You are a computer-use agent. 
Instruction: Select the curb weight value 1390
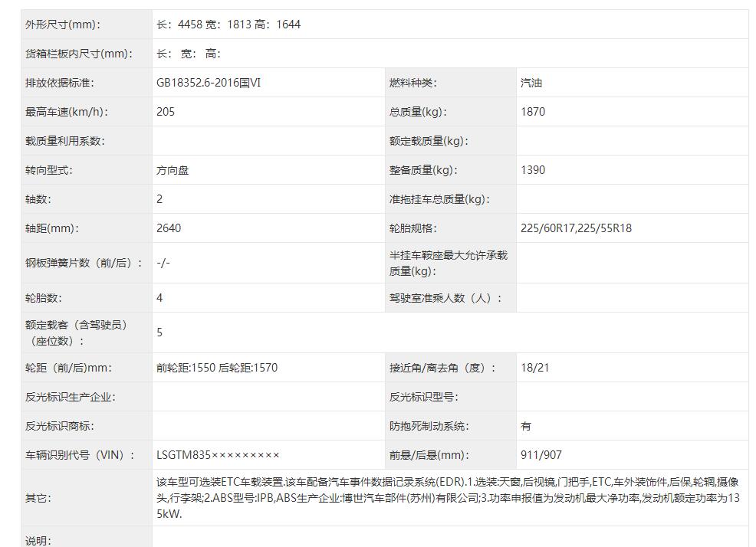tap(533, 170)
